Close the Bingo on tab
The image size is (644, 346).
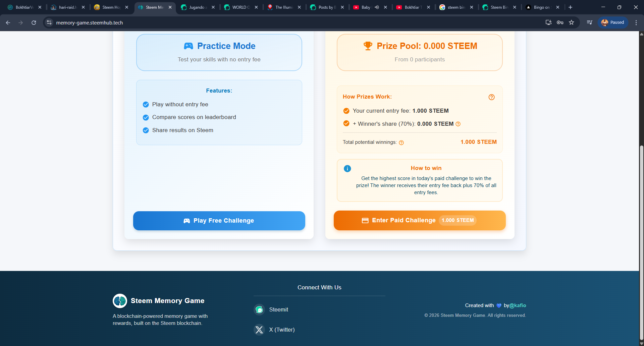click(x=557, y=7)
